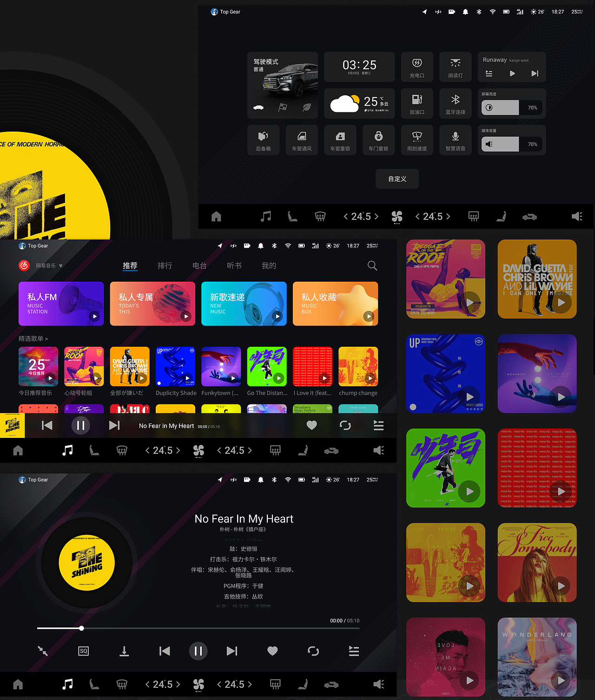Select the leaf eco mode icon

pos(307,107)
